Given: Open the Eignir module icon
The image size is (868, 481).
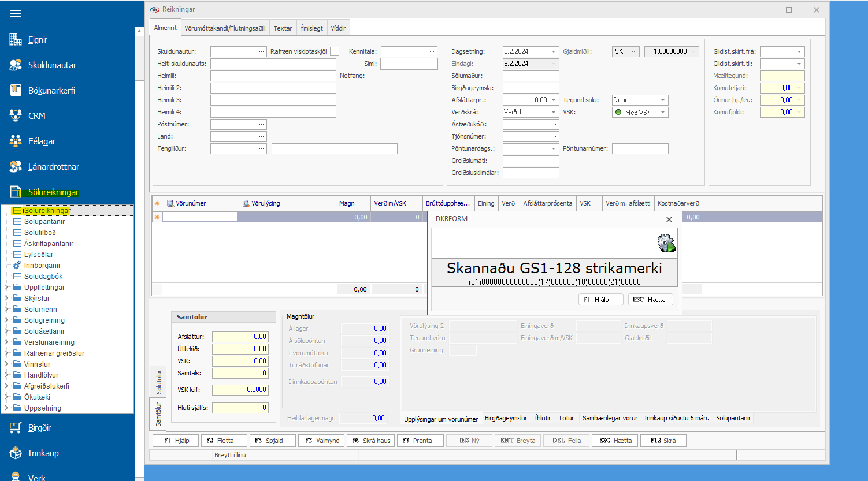Looking at the screenshot, I should pyautogui.click(x=16, y=40).
